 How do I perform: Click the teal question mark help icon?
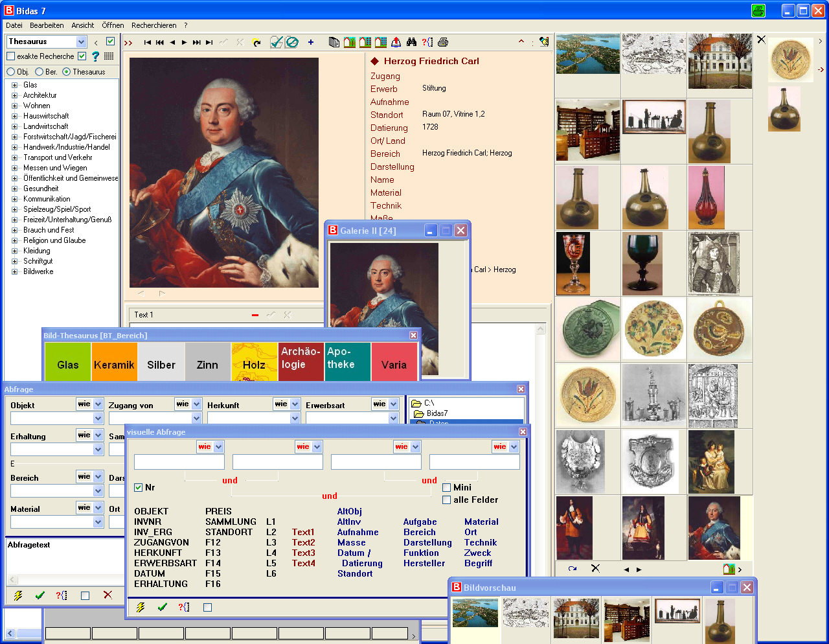point(96,56)
